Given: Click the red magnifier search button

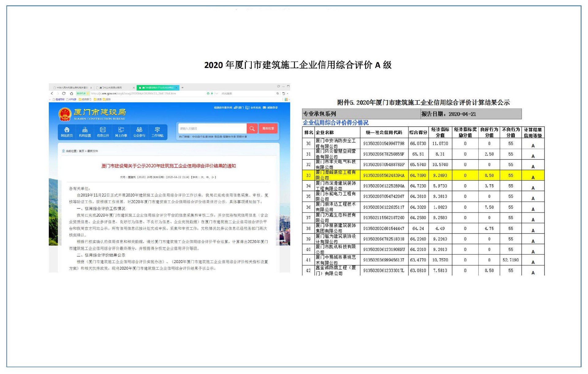Looking at the screenshot, I should (252, 129).
